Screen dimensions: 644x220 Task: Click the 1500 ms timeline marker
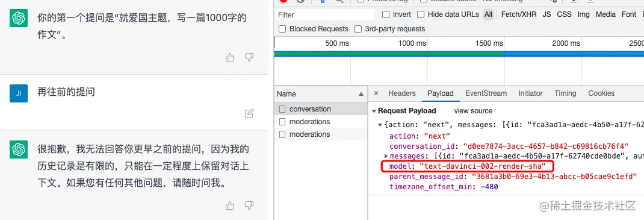click(489, 43)
